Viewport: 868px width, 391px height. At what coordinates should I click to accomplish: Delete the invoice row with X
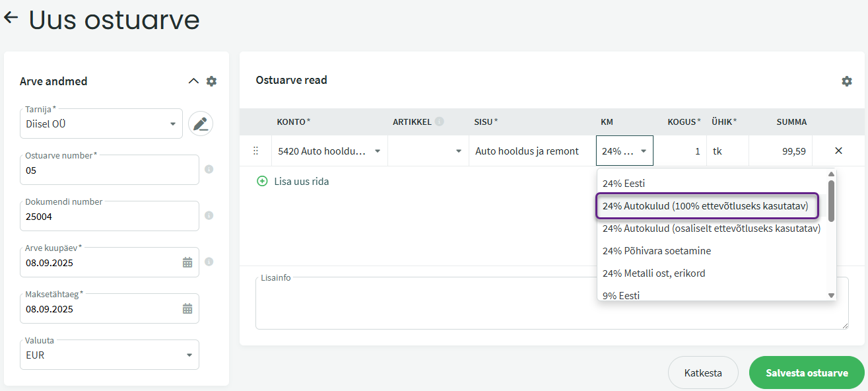point(838,151)
